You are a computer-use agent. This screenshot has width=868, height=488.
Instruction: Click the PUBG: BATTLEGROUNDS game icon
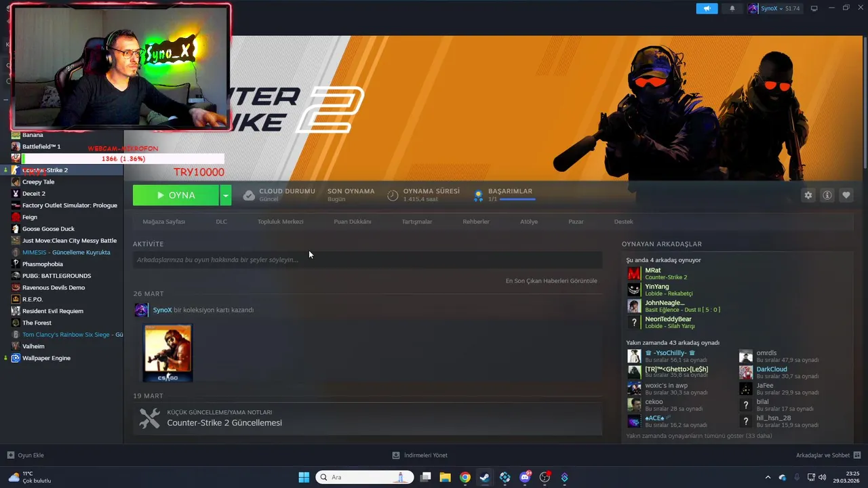pyautogui.click(x=16, y=276)
